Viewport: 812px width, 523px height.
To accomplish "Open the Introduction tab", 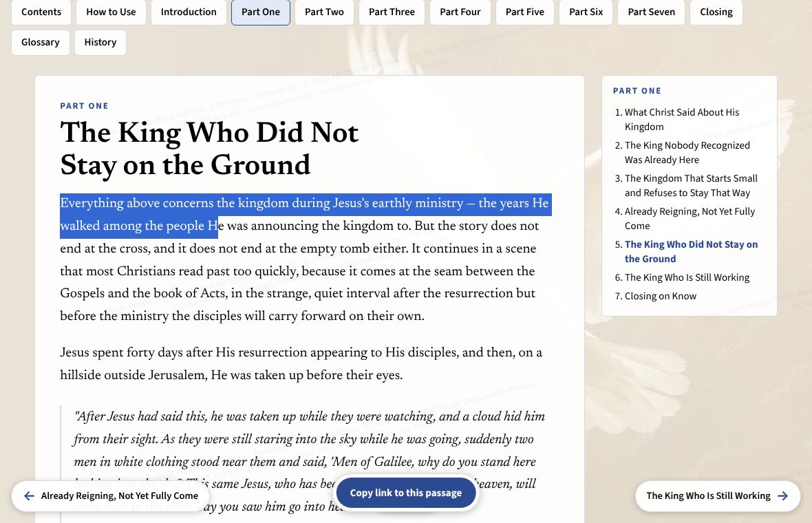I will 189,12.
